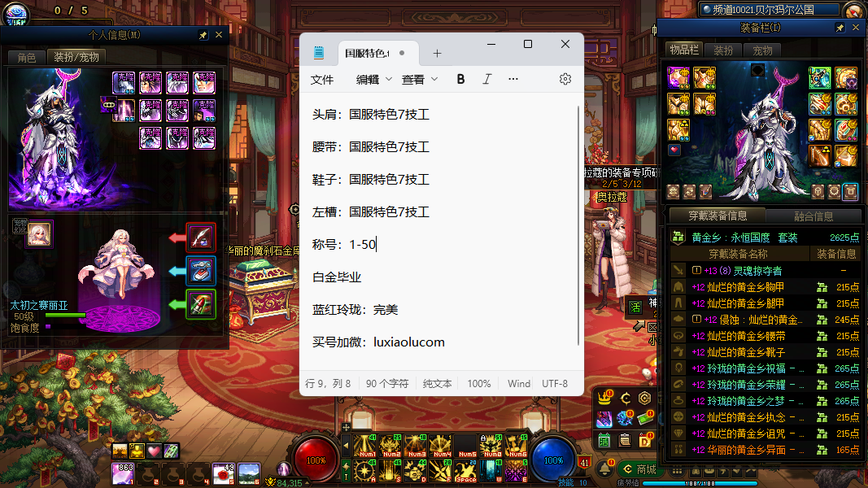The image size is (868, 488).
Task: Expand the 查看 menu dropdown
Action: (x=420, y=79)
